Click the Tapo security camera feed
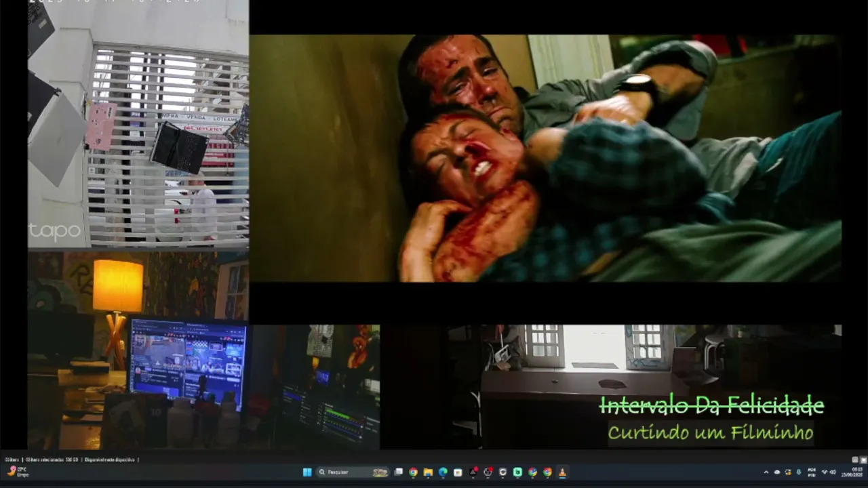This screenshot has height=488, width=868. coord(138,124)
